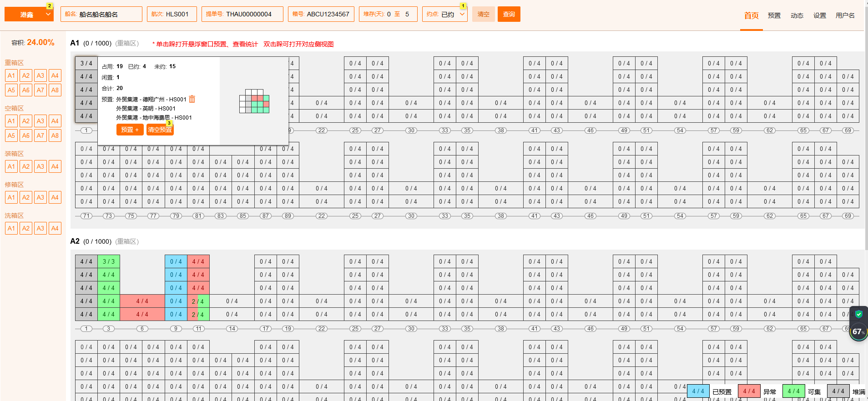This screenshot has width=868, height=401.
Task: Click the 3 / 4 cell atop A1 bay 1
Action: click(x=86, y=63)
